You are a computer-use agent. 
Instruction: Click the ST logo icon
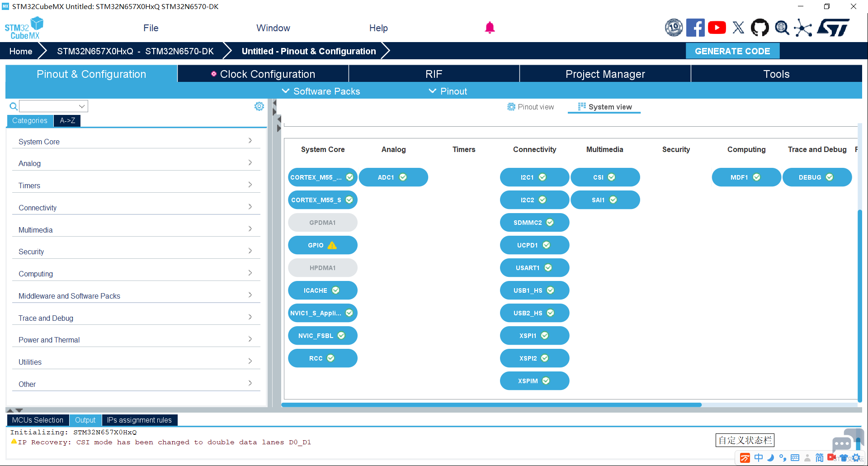[x=833, y=28]
